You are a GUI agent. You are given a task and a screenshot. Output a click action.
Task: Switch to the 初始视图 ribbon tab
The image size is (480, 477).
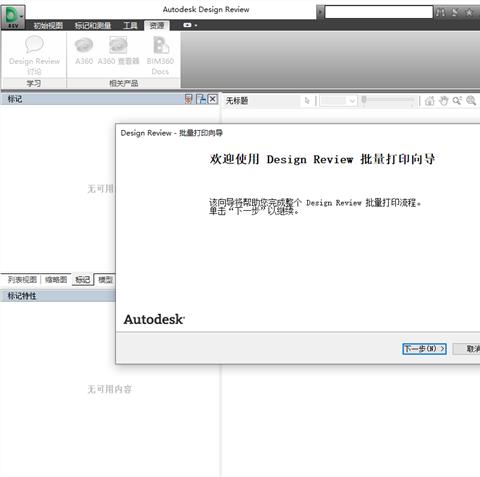(x=48, y=25)
